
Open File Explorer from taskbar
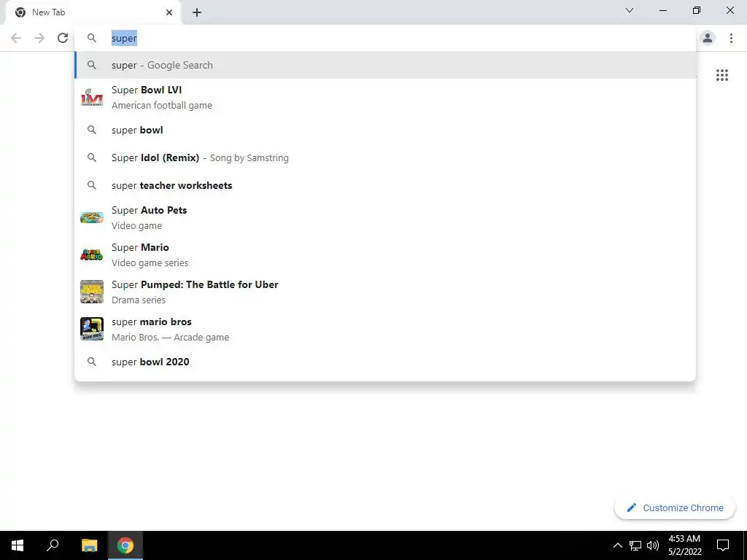tap(89, 545)
